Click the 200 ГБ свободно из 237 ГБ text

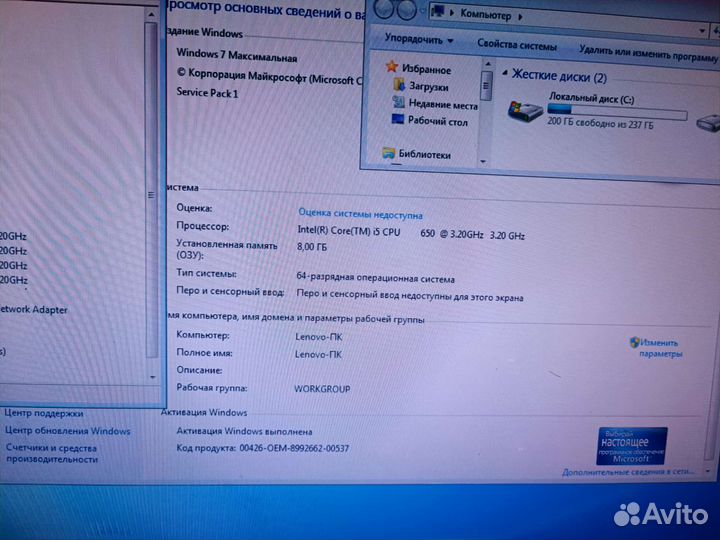[600, 123]
